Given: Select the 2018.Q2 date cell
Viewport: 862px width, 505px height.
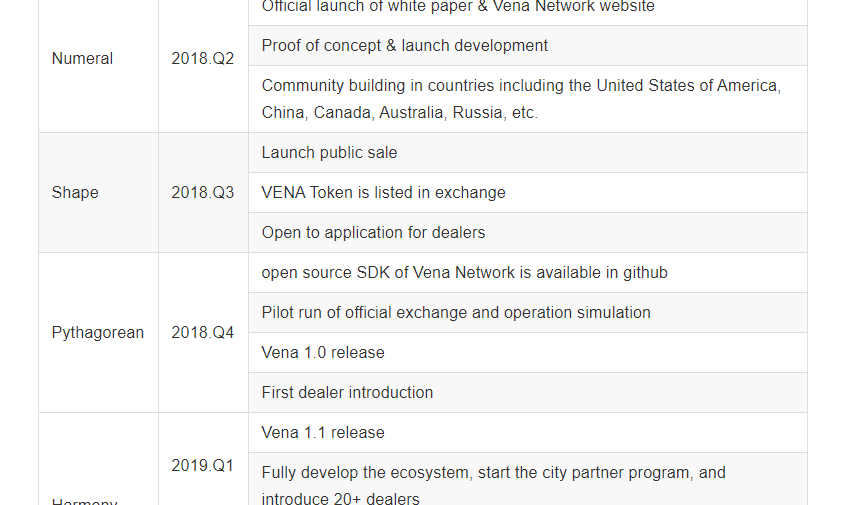Looking at the screenshot, I should (x=202, y=59).
